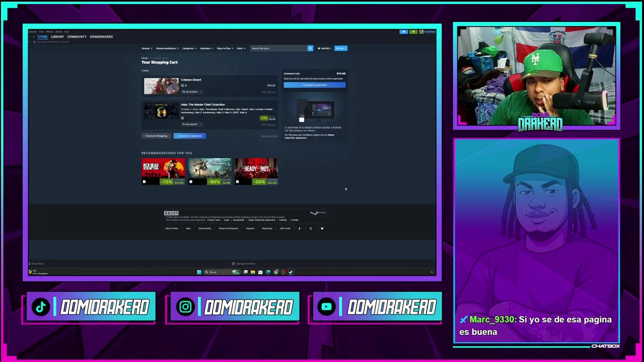Open the Red Dead Redemption recommendation
Screen dimensions: 644x362
point(163,171)
